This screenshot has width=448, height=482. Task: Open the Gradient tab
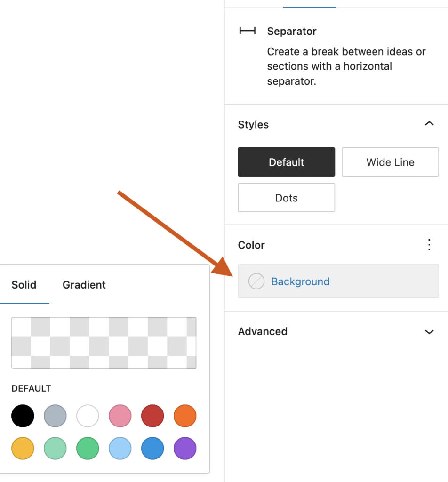pyautogui.click(x=84, y=285)
